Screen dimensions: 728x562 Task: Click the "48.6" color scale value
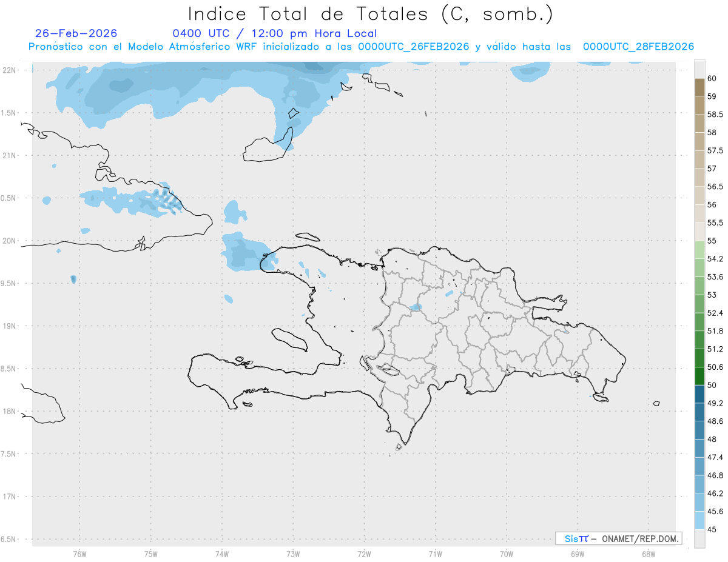(715, 421)
